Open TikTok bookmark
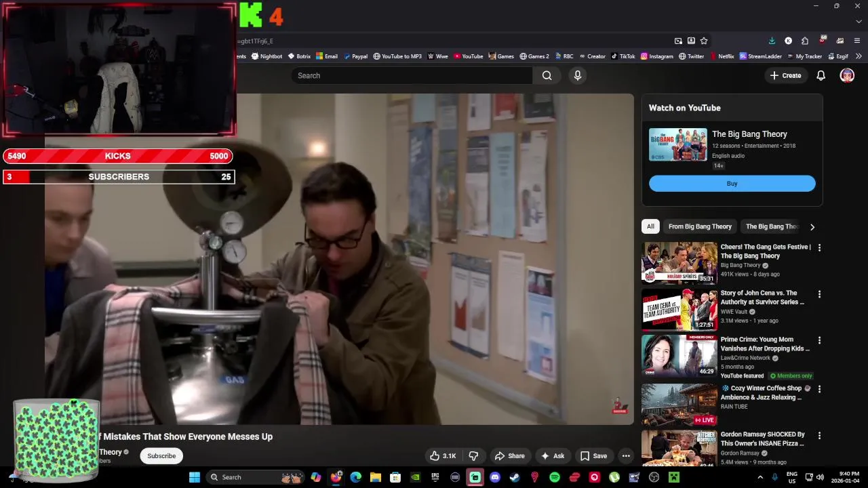The width and height of the screenshot is (868, 488). (623, 56)
